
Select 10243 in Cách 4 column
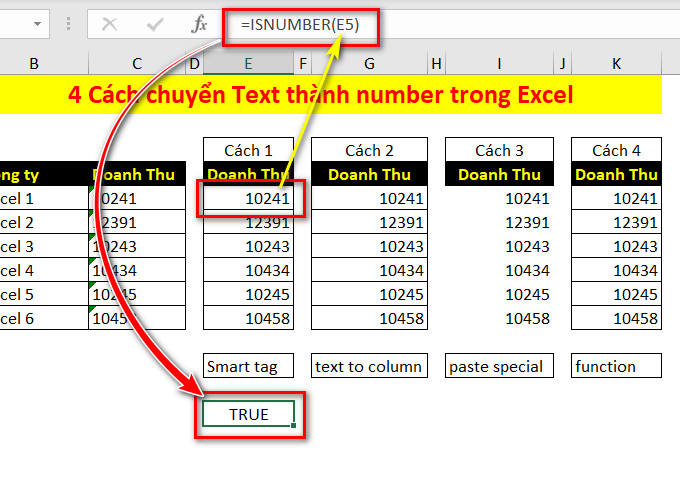click(x=616, y=246)
